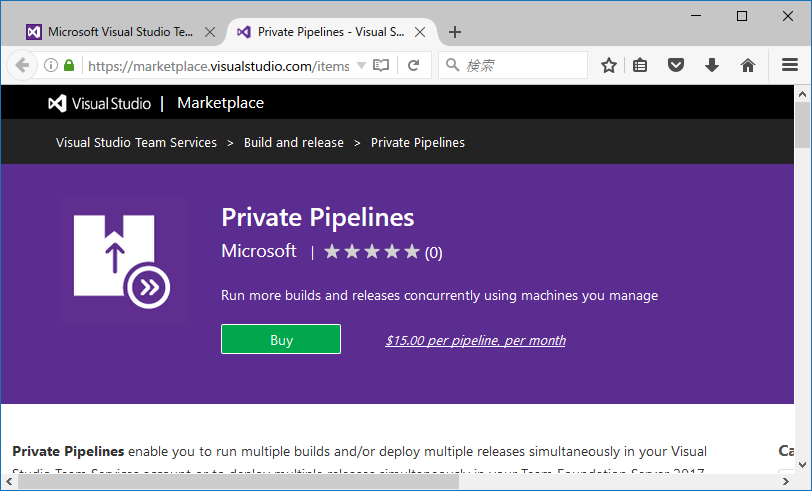Open the URL history dropdown arrow
The height and width of the screenshot is (491, 812).
click(361, 66)
